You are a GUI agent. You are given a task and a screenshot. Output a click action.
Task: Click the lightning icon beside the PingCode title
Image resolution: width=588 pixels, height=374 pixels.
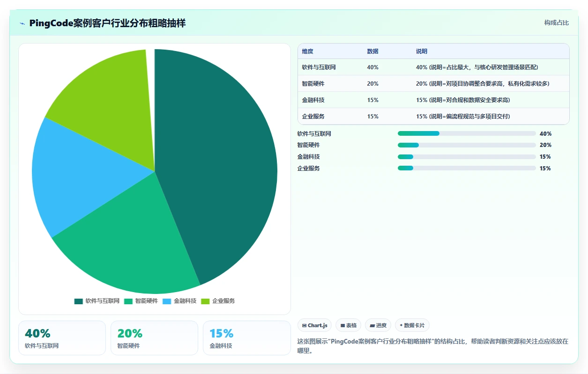coord(22,23)
